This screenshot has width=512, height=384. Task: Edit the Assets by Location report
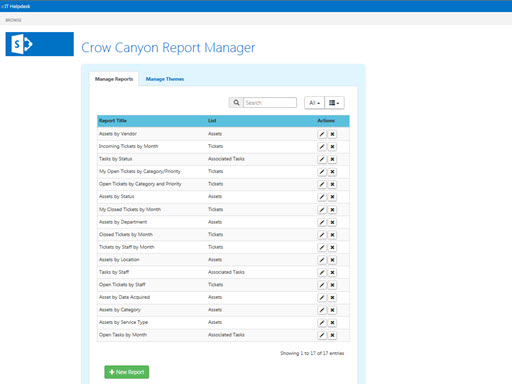tap(322, 260)
